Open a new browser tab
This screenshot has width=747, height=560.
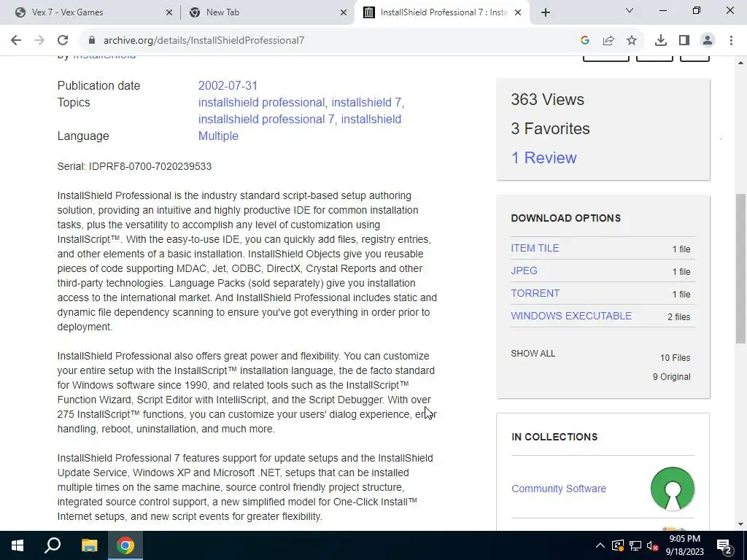click(x=546, y=12)
